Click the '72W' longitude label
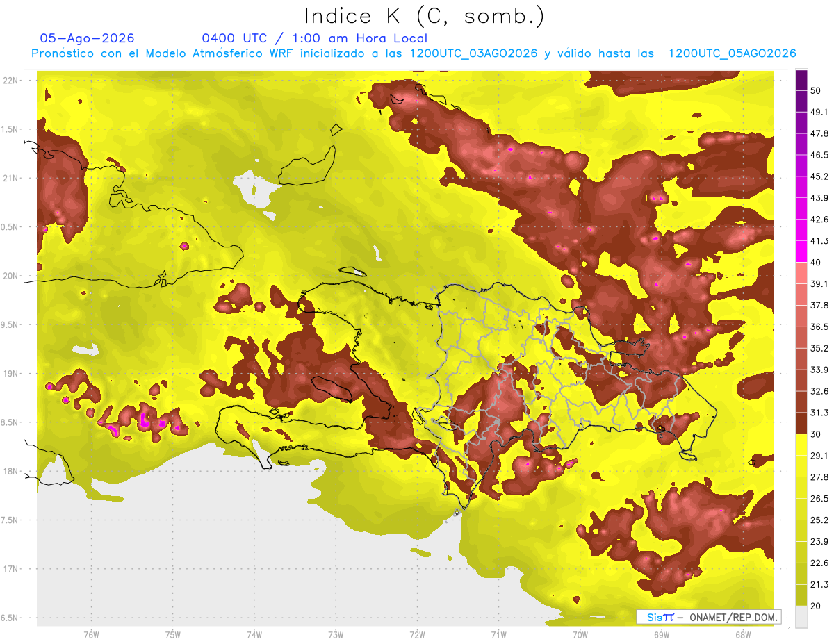 click(x=417, y=634)
